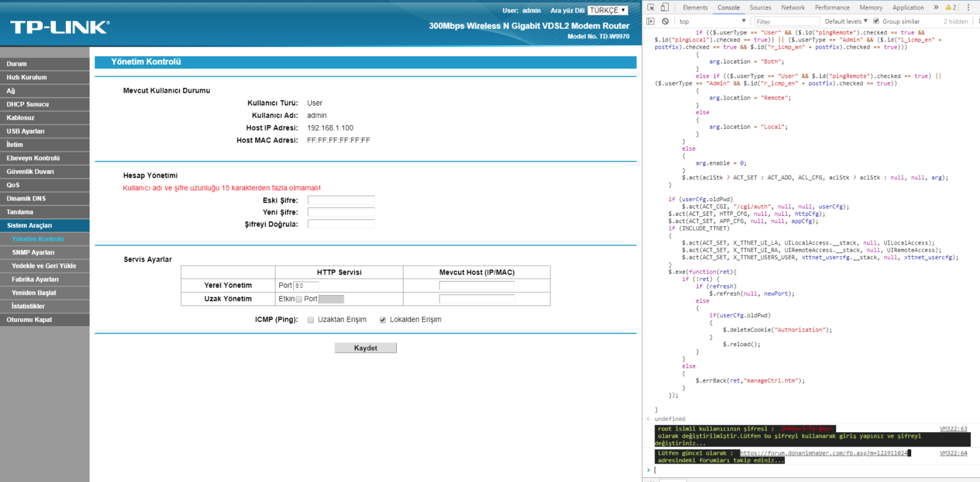980x482 pixels.
Task: Switch to the Performance tab
Action: click(832, 7)
